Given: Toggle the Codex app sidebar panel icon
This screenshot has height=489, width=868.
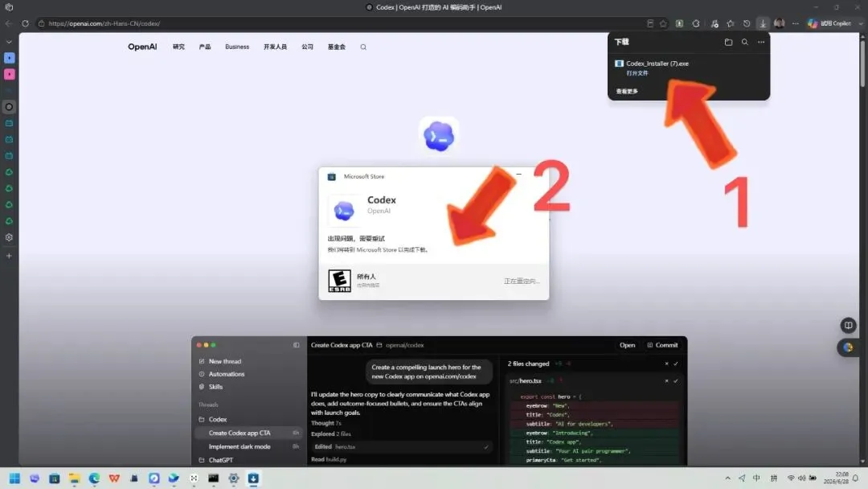Looking at the screenshot, I should [296, 345].
